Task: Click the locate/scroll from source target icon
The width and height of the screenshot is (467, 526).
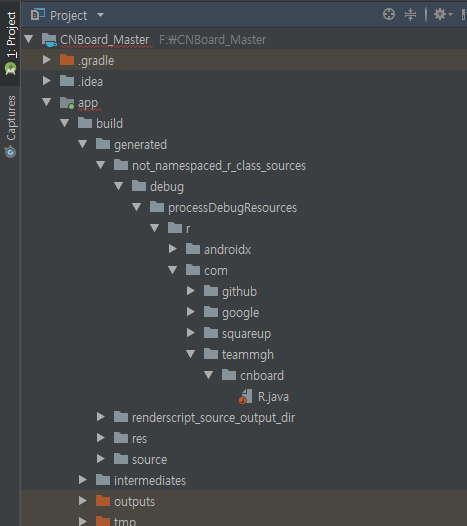Action: tap(389, 14)
